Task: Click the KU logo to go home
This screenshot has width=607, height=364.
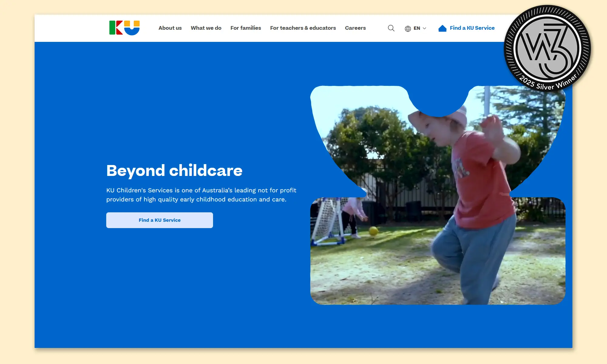Action: pyautogui.click(x=124, y=28)
